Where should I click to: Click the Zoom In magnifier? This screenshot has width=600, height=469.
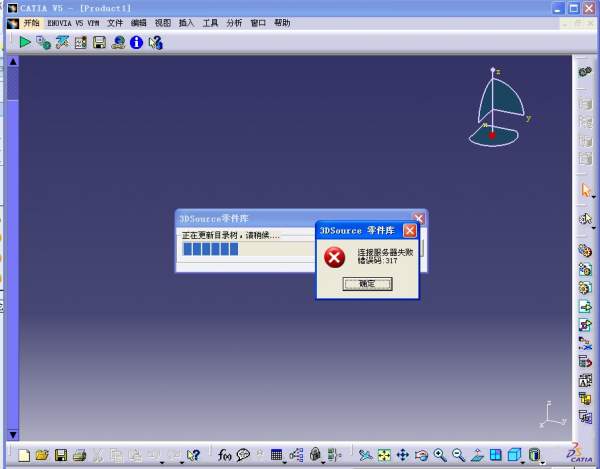coord(440,455)
